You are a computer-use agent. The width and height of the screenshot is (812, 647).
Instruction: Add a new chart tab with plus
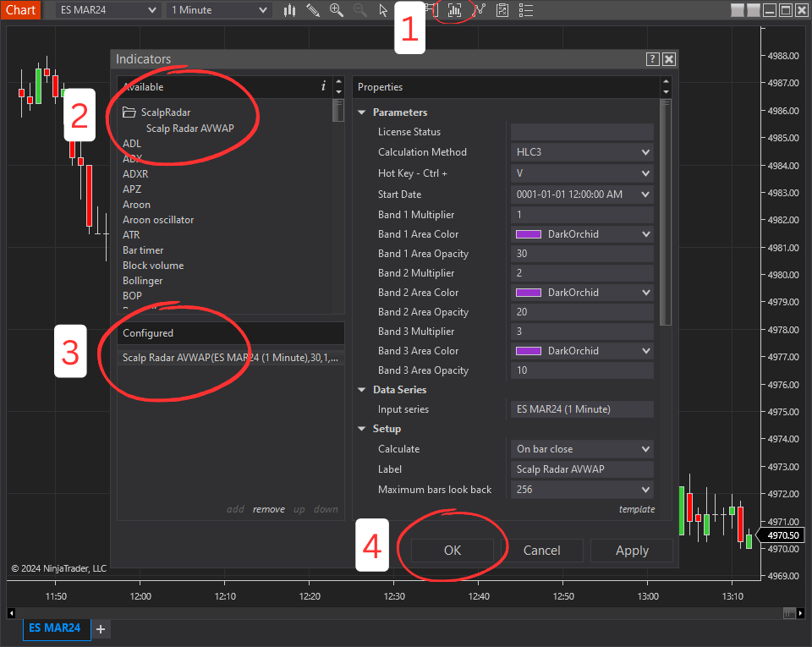pos(101,629)
